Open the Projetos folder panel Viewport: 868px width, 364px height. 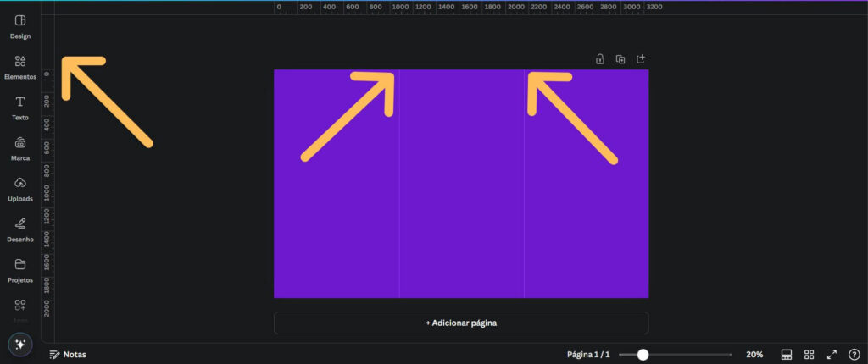coord(20,270)
